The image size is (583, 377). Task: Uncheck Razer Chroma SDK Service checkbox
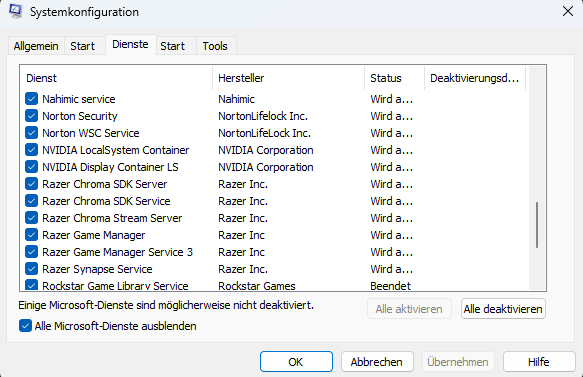32,201
